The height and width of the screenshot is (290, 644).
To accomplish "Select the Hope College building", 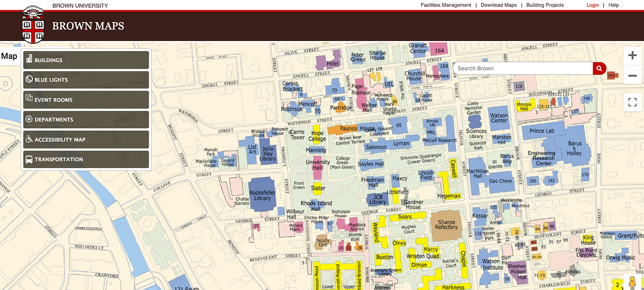I will [x=316, y=136].
